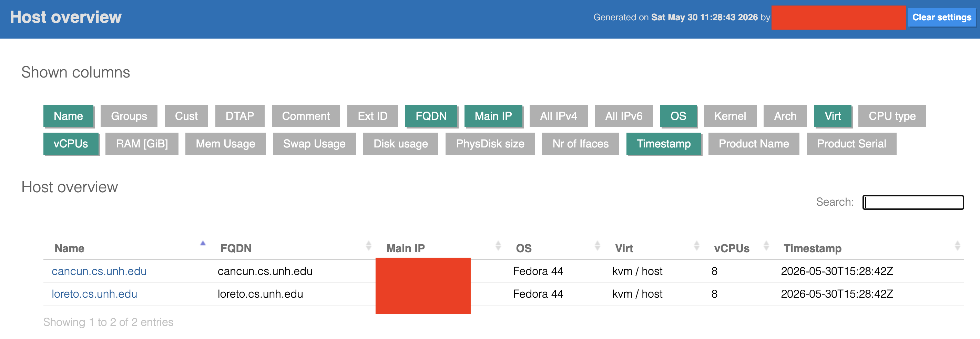
Task: Click the FQDN column sort arrows
Action: (x=368, y=246)
